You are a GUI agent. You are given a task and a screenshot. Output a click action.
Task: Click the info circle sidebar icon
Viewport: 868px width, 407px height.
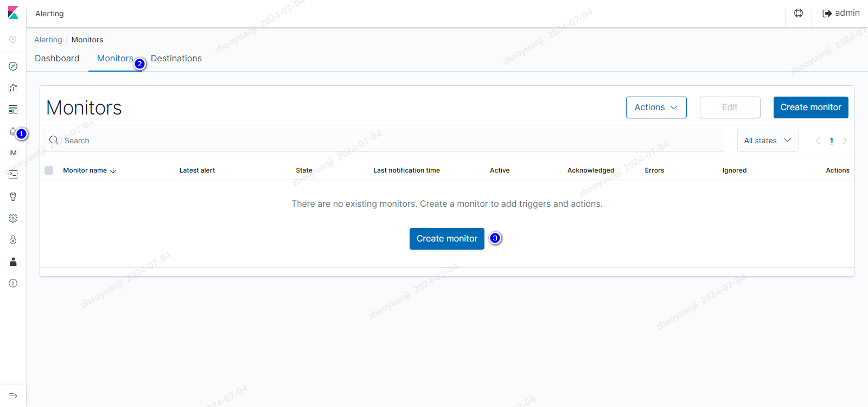click(x=13, y=283)
